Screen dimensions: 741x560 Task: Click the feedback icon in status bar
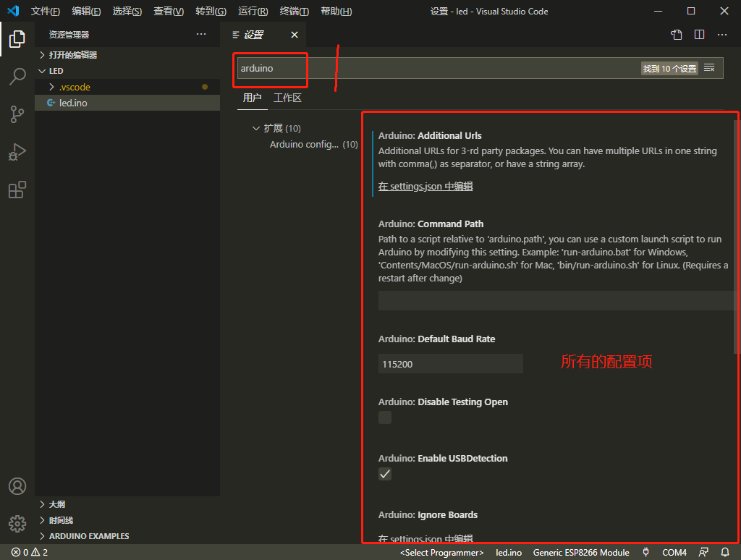[x=703, y=552]
